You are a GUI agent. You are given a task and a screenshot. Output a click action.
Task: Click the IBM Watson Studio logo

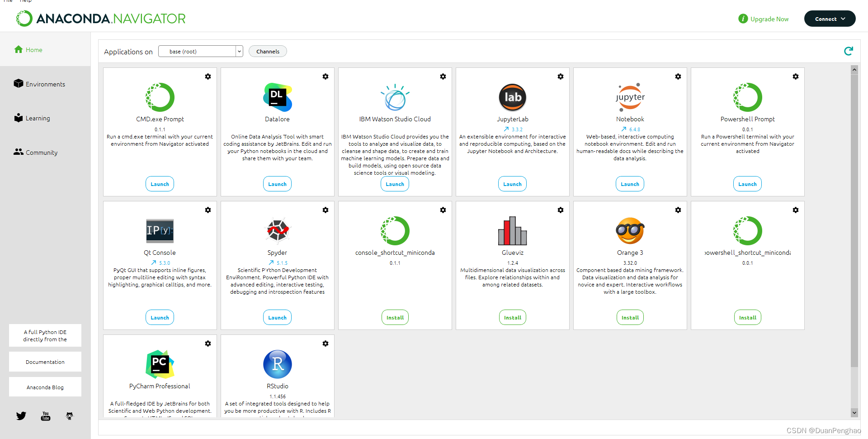click(395, 97)
